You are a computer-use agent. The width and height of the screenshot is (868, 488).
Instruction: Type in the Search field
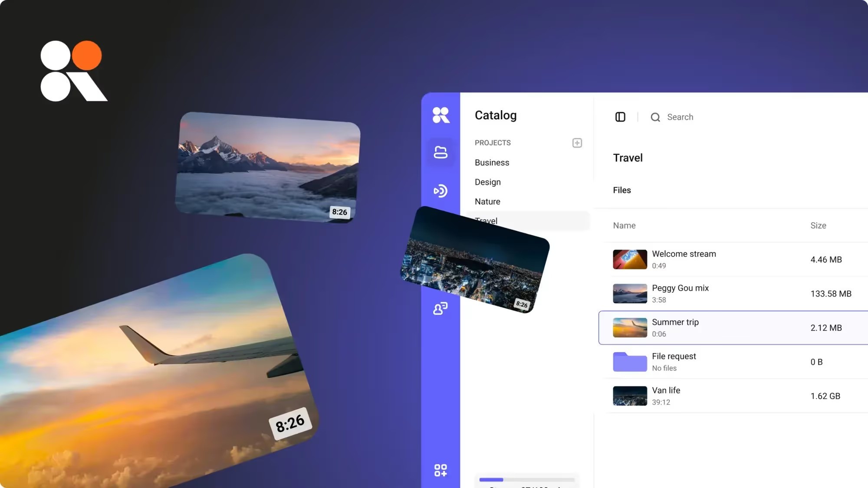(680, 117)
